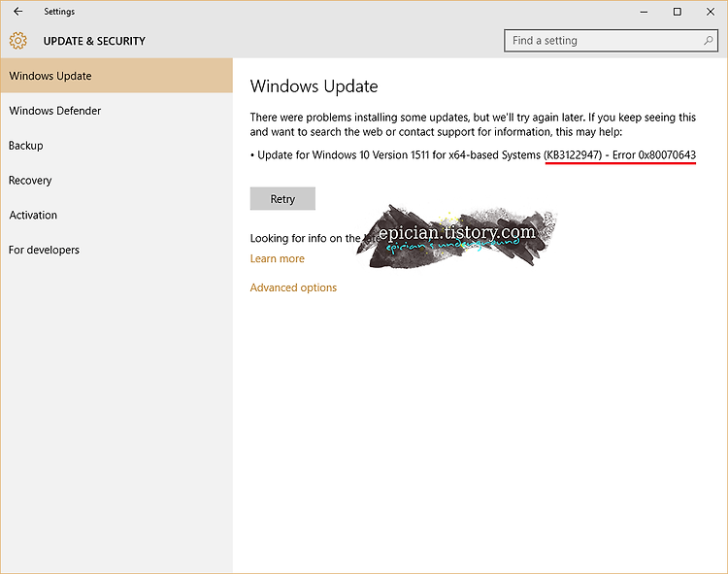728x574 pixels.
Task: Open Advanced options link
Action: tap(293, 287)
